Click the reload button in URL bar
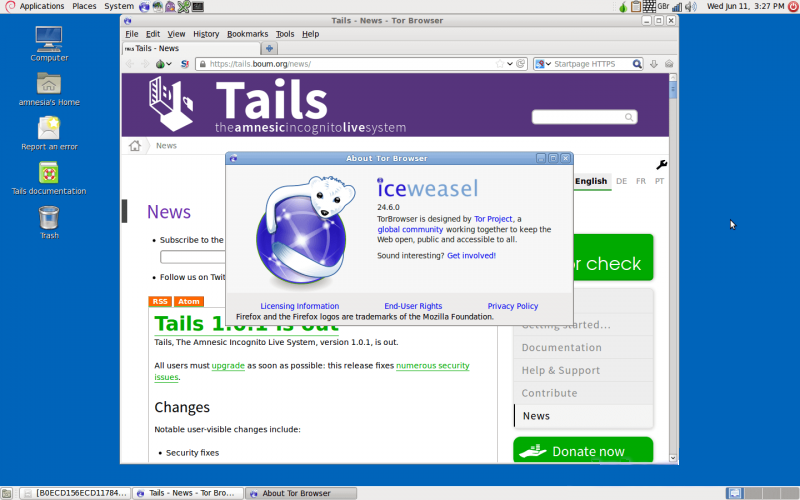 click(x=521, y=64)
